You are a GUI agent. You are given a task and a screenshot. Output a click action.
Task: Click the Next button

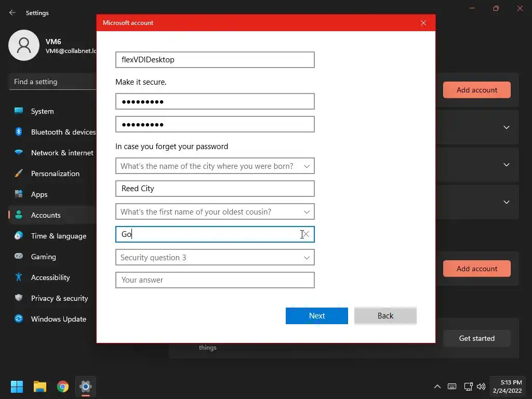tap(316, 315)
